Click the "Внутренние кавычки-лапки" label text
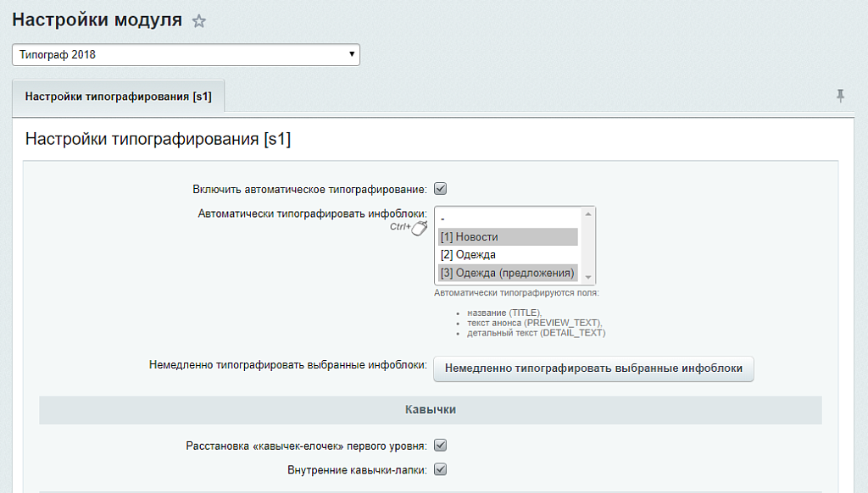The width and height of the screenshot is (868, 493). 357,470
